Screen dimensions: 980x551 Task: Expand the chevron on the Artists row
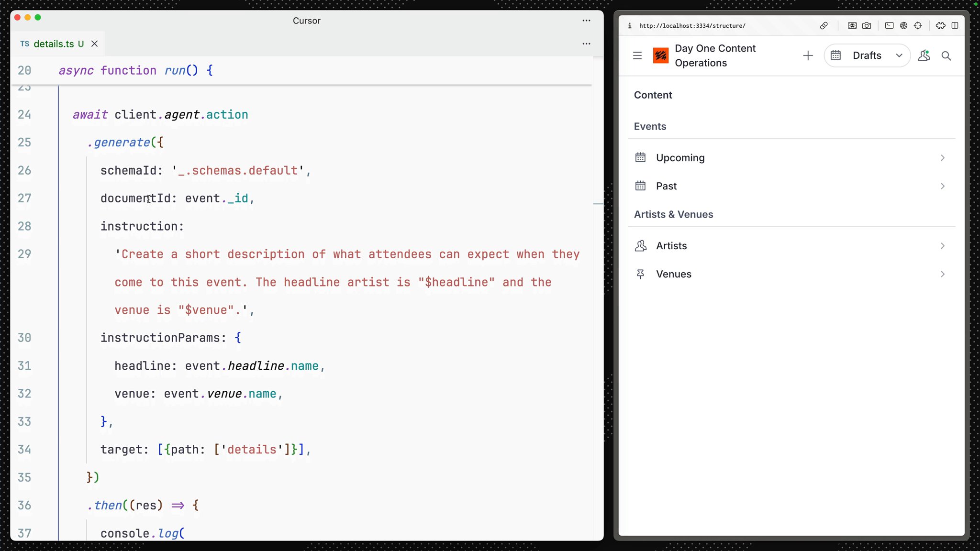pyautogui.click(x=943, y=246)
